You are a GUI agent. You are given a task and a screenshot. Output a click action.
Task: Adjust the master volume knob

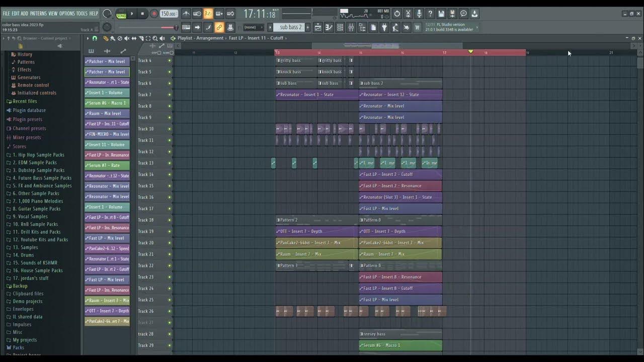(107, 14)
